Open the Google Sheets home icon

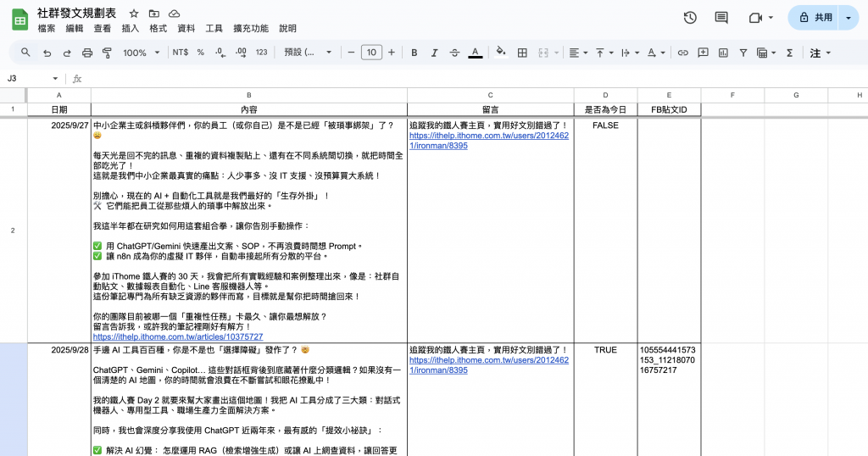click(x=20, y=20)
